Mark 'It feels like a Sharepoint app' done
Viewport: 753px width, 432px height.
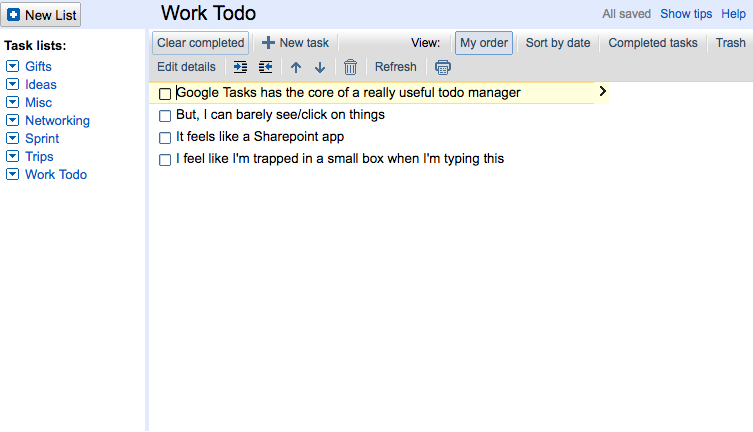(x=165, y=137)
